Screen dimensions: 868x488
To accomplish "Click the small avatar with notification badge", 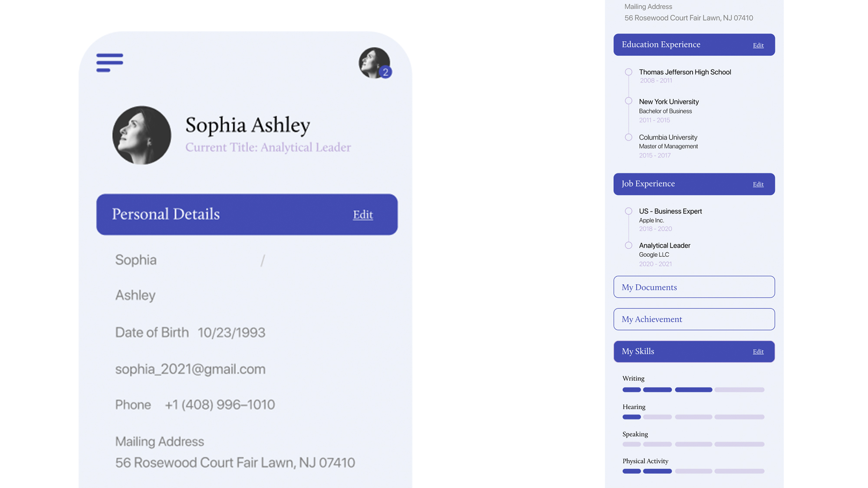I will pos(374,63).
